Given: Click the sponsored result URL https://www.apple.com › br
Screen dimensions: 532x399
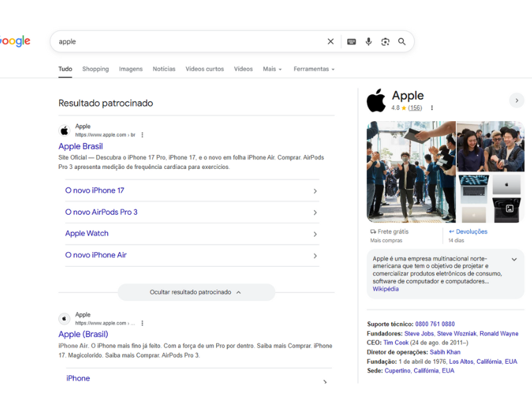Looking at the screenshot, I should (105, 135).
